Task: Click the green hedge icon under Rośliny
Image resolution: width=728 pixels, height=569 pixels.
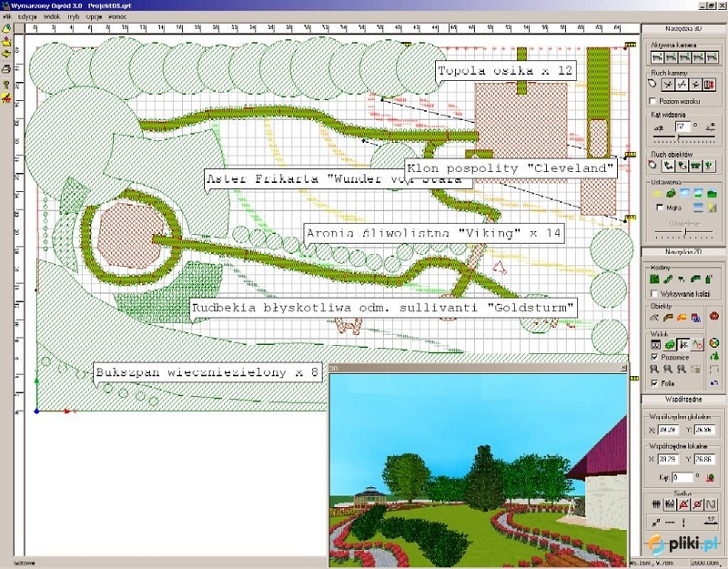Action: (x=654, y=279)
